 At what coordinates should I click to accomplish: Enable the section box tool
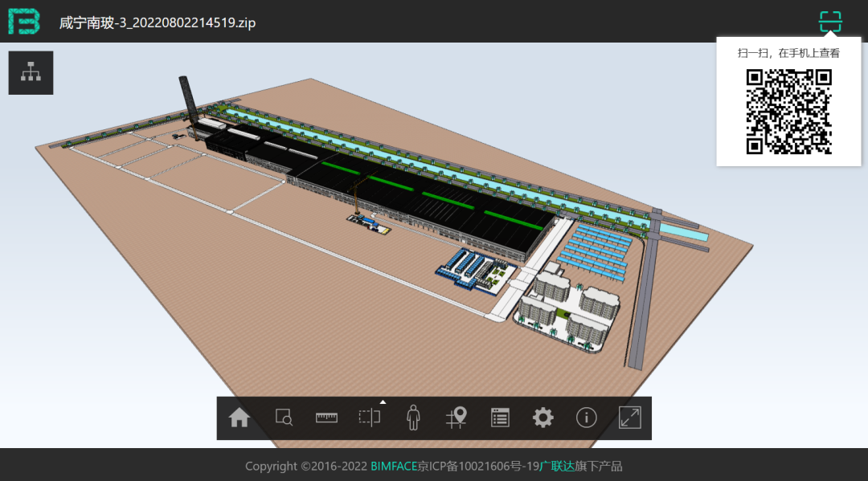click(x=369, y=418)
